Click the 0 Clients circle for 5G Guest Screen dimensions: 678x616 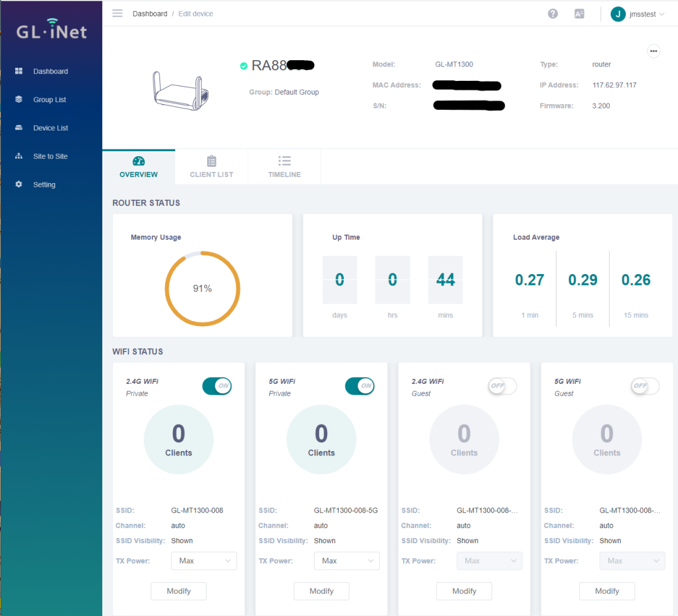pos(606,439)
